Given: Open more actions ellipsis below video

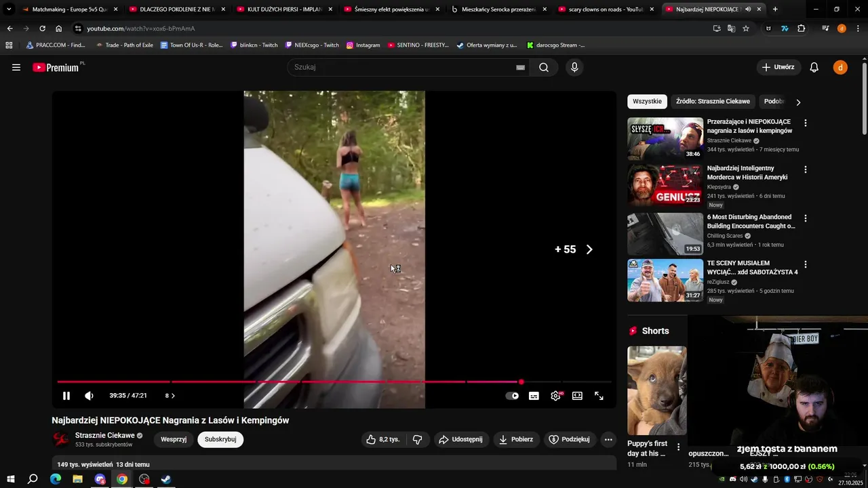Looking at the screenshot, I should (x=608, y=439).
